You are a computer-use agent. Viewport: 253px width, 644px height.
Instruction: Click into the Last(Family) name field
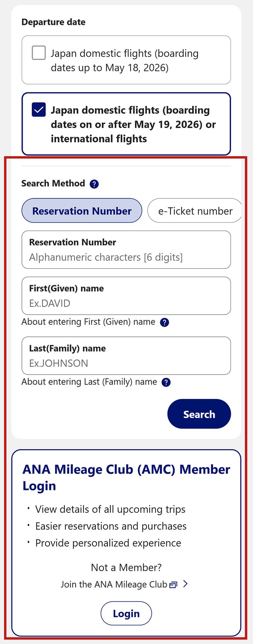point(126,363)
